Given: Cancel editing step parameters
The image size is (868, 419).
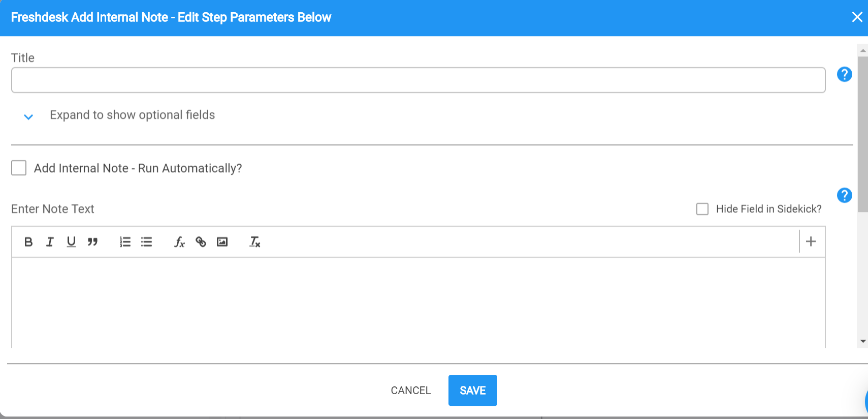Looking at the screenshot, I should coord(410,391).
